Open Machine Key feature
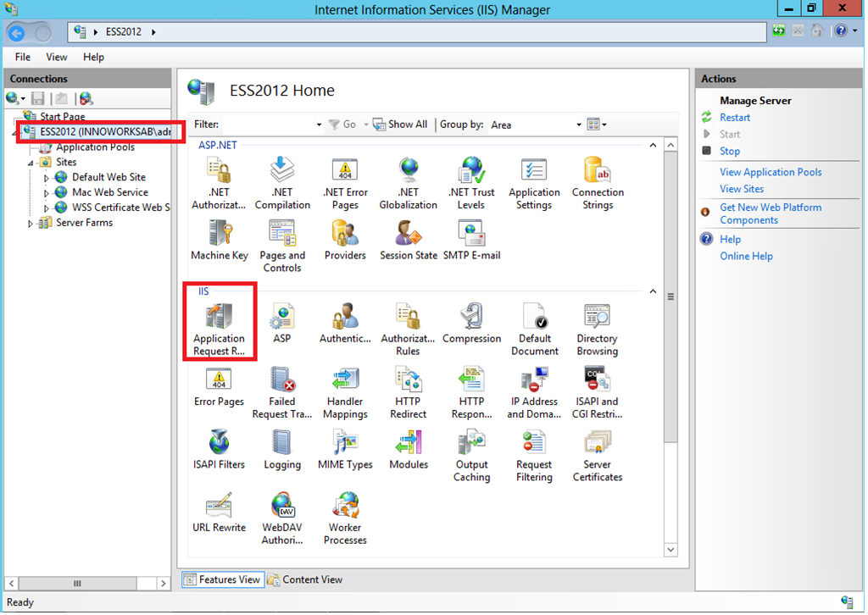The height and width of the screenshot is (615, 868). pyautogui.click(x=220, y=240)
